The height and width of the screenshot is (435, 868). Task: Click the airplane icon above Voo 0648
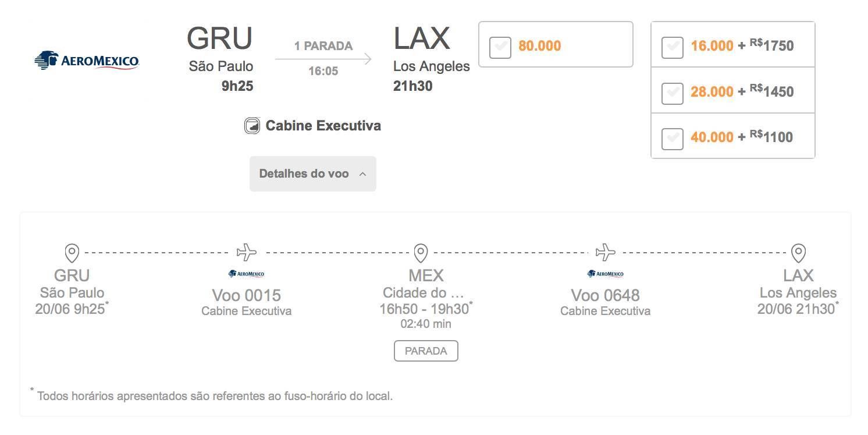pyautogui.click(x=606, y=252)
